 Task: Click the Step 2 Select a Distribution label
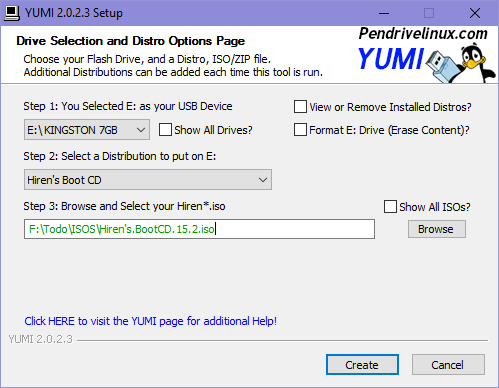pos(120,156)
